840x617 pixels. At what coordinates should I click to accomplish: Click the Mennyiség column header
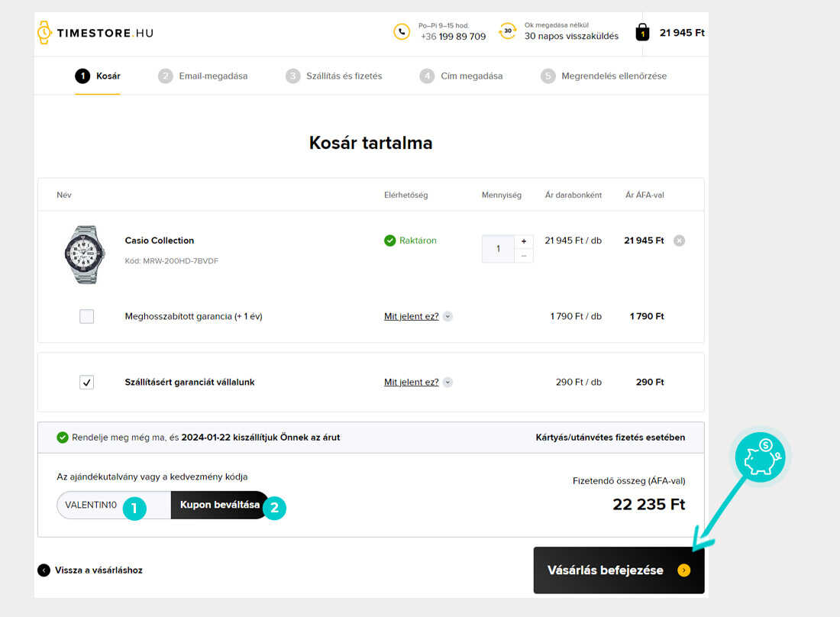tap(502, 195)
